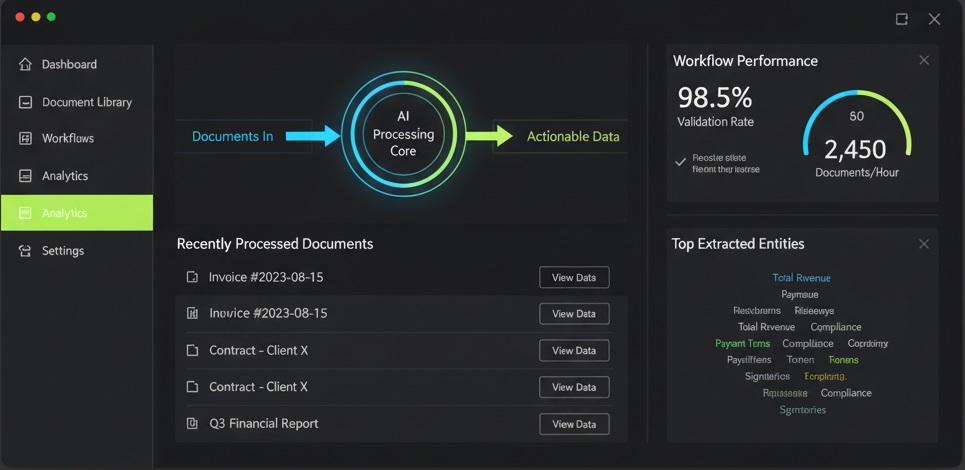
Task: Toggle the checkmark under Validation Rate
Action: 680,162
